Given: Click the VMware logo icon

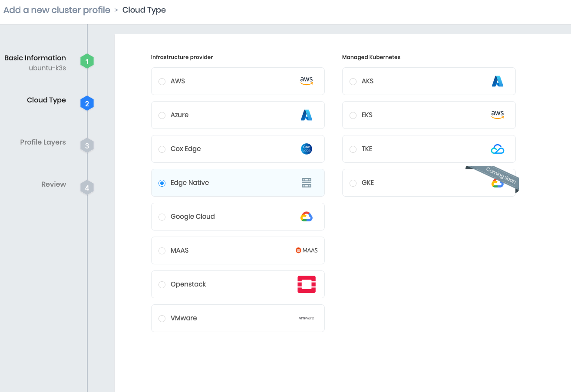Looking at the screenshot, I should click(307, 318).
